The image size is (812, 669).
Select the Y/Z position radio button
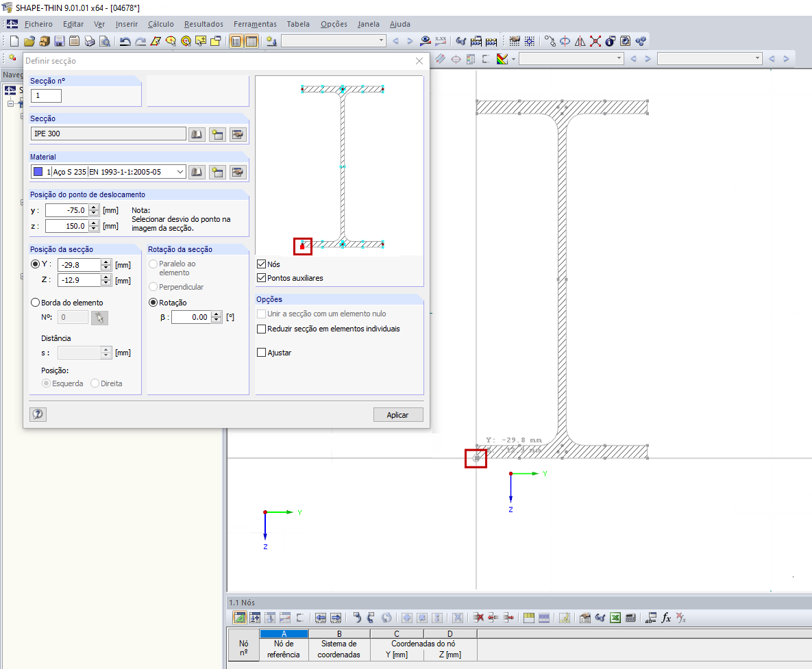point(35,264)
